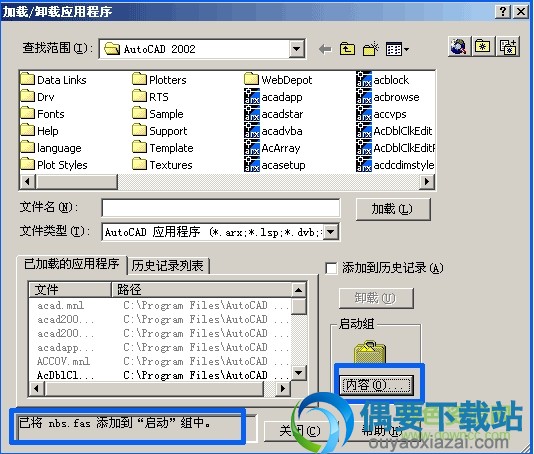This screenshot has width=534, height=454.
Task: Select the acbrowse arx file
Action: coord(388,97)
